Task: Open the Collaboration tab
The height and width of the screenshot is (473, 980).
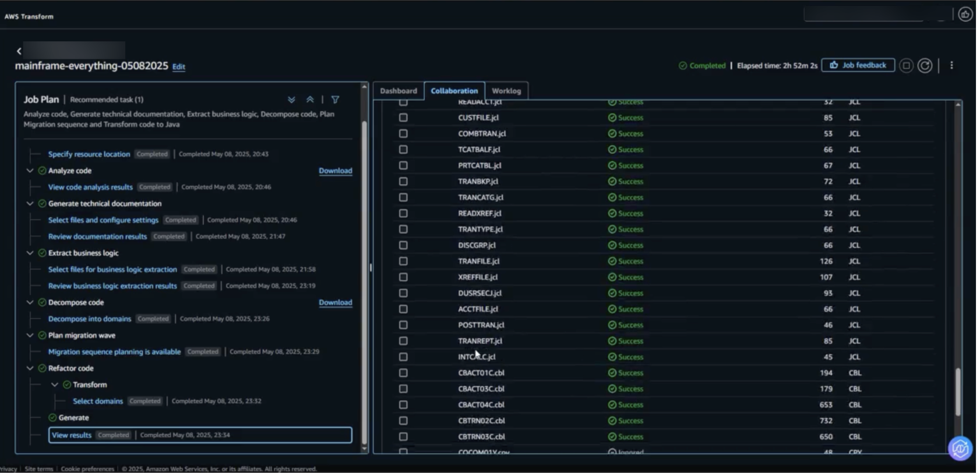Action: 454,91
